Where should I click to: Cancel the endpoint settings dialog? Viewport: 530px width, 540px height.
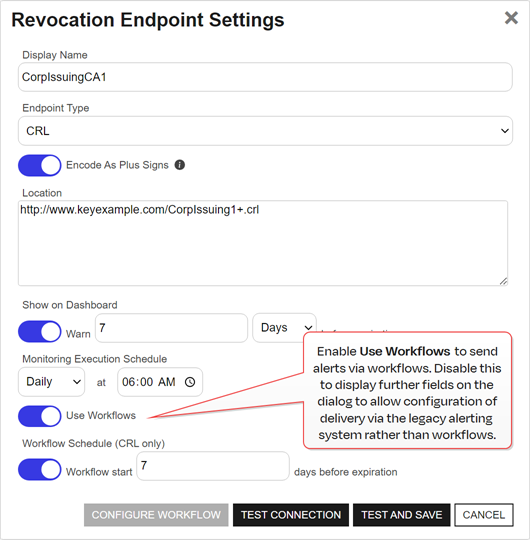484,515
